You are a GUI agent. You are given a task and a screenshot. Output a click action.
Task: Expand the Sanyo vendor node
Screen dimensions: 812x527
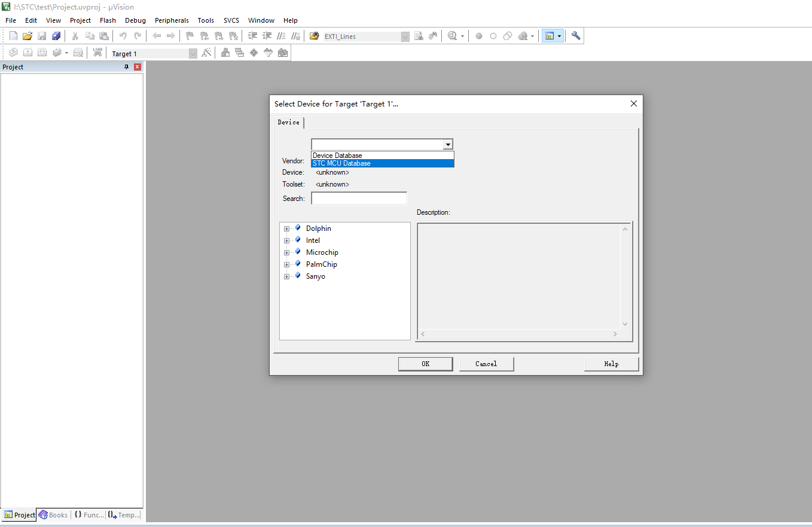coord(286,276)
